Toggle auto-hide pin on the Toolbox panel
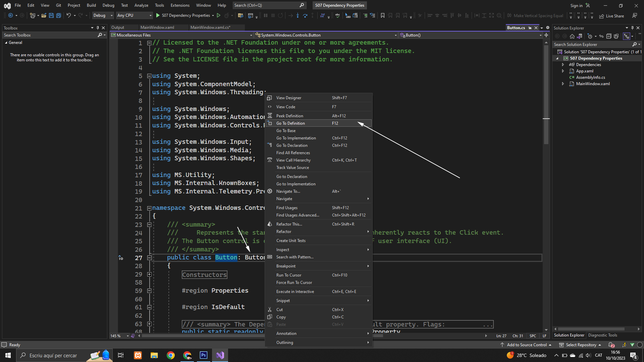644x362 pixels. [98, 28]
